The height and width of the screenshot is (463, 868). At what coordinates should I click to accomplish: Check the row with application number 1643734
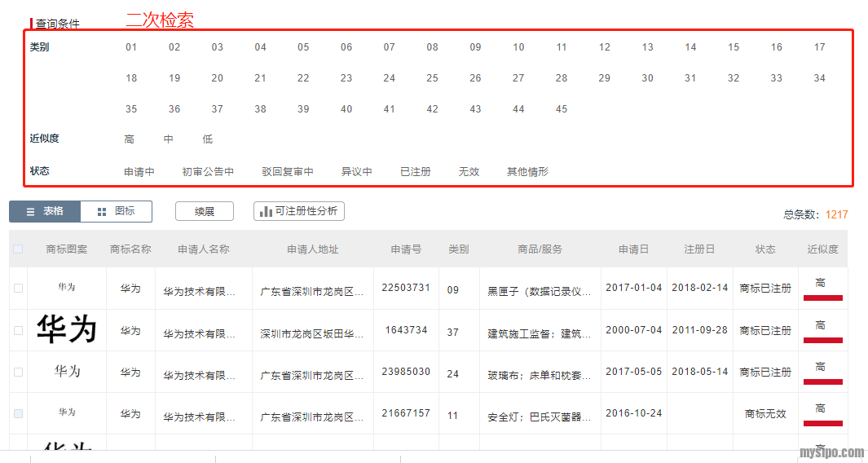click(18, 330)
